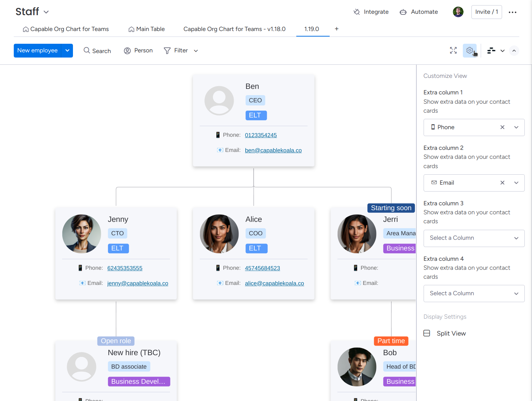Open alice@capablekoala.co email link
532x401 pixels.
(275, 283)
